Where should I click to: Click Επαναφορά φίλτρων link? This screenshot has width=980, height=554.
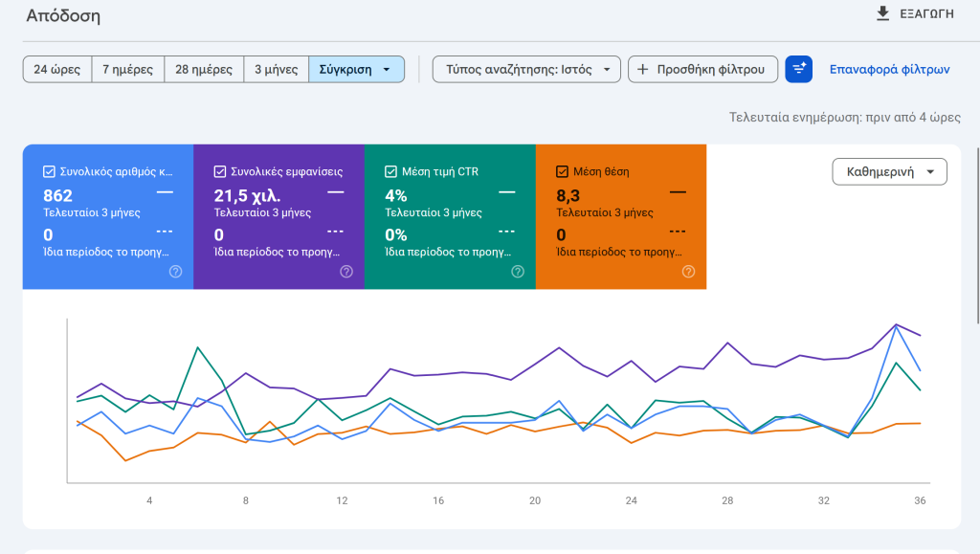pos(889,69)
